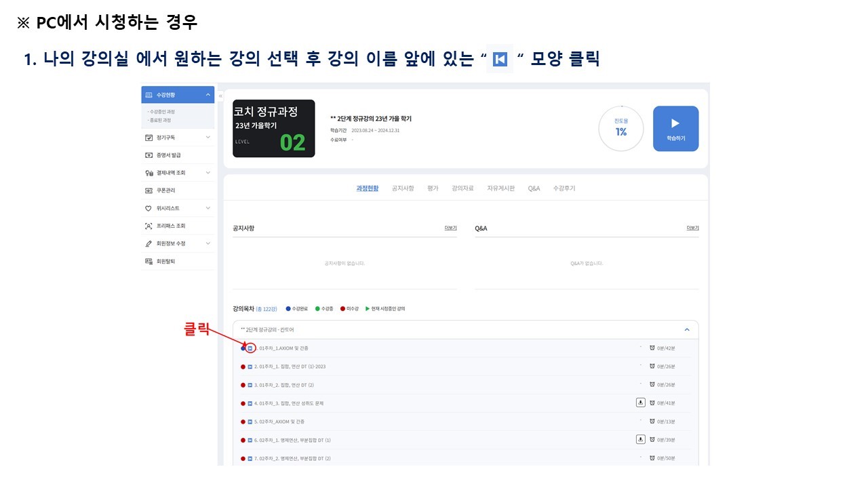Screen dimensions: 868x488
Task: Click the 쿠폰관리 coupon icon
Action: [x=149, y=190]
